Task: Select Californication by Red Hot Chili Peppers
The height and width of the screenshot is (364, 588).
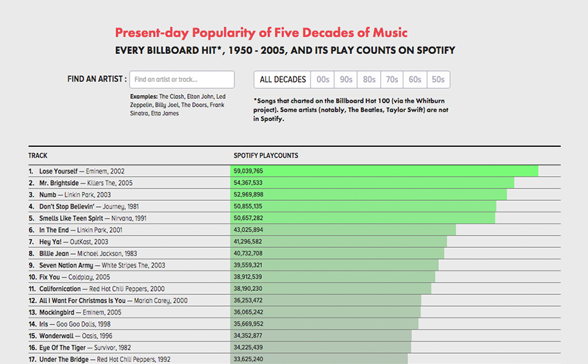Action: coord(102,289)
